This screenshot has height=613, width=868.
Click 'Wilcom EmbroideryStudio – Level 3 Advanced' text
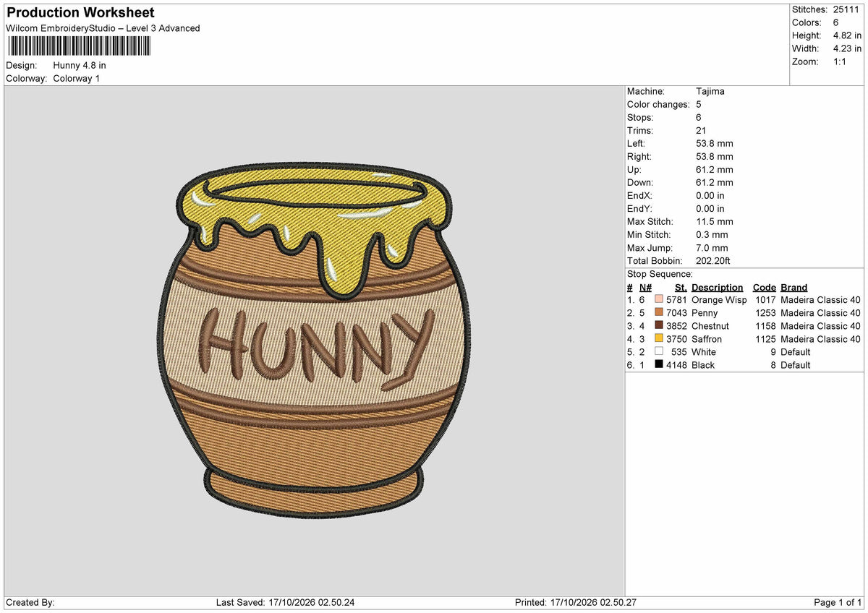click(x=103, y=28)
